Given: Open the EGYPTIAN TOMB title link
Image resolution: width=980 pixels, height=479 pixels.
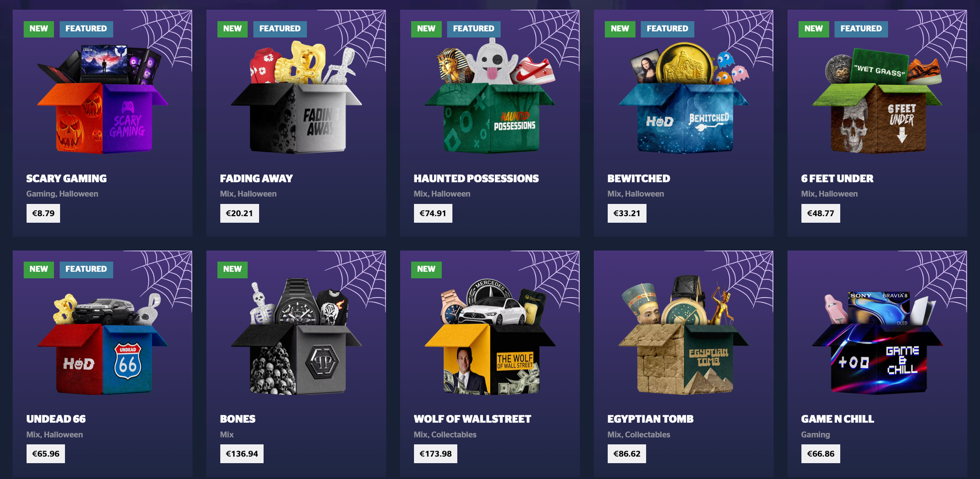Looking at the screenshot, I should (x=650, y=419).
